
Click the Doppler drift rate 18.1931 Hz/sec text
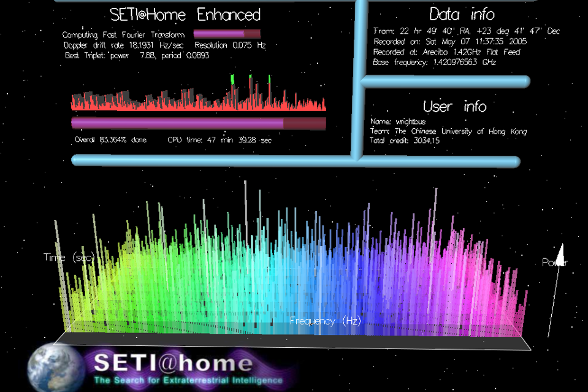coord(123,45)
